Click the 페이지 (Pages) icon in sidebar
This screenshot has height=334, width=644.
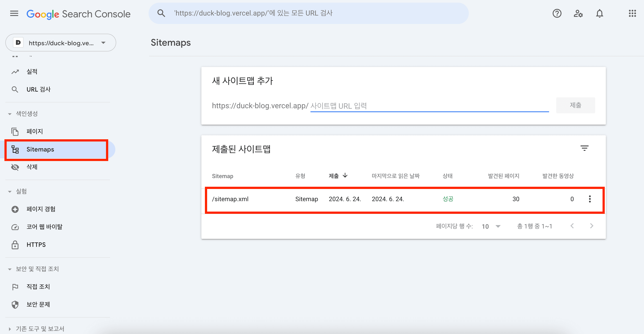tap(15, 131)
